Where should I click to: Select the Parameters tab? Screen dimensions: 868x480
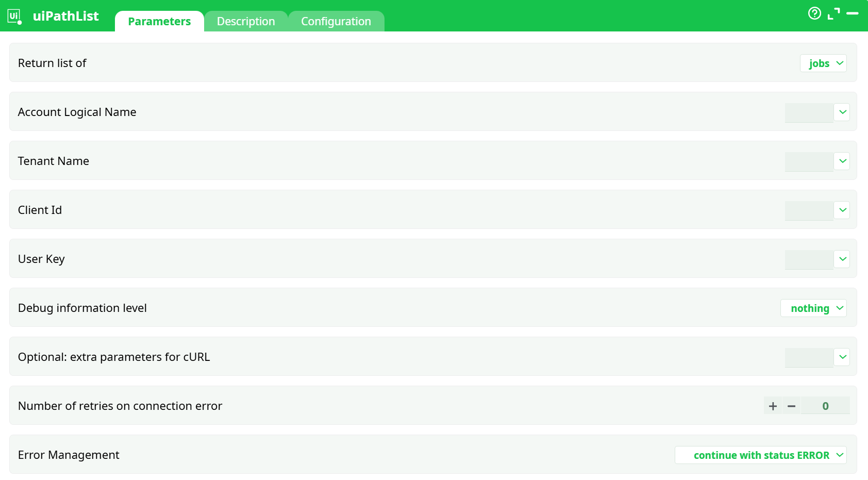coord(159,21)
